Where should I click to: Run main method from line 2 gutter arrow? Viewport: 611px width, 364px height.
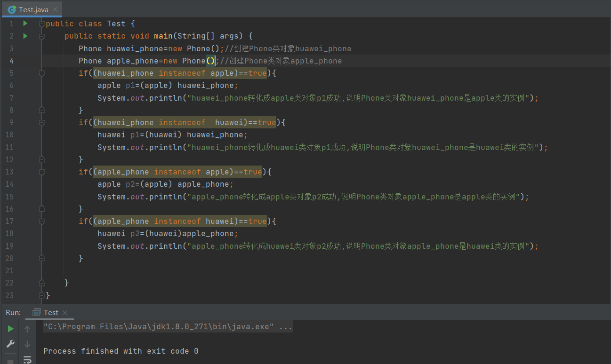coord(25,36)
